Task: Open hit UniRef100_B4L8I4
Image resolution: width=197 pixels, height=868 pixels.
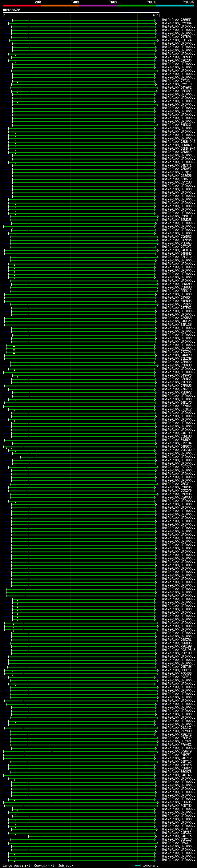Action: pos(177,250)
